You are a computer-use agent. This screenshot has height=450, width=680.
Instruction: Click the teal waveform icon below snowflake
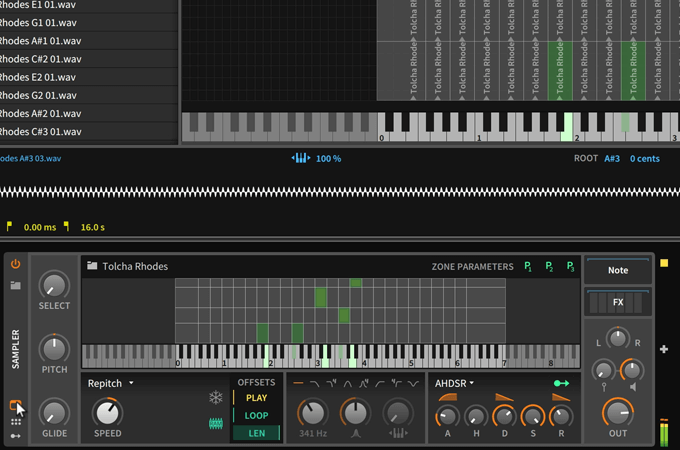pos(216,423)
